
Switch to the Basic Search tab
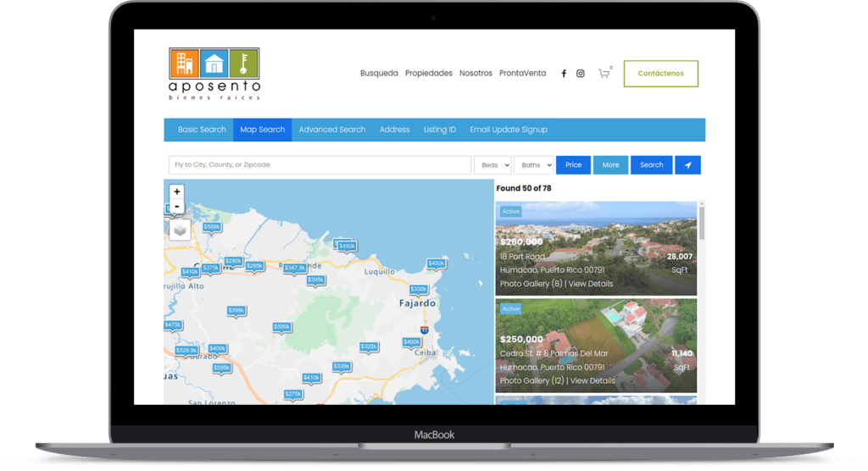pyautogui.click(x=202, y=130)
